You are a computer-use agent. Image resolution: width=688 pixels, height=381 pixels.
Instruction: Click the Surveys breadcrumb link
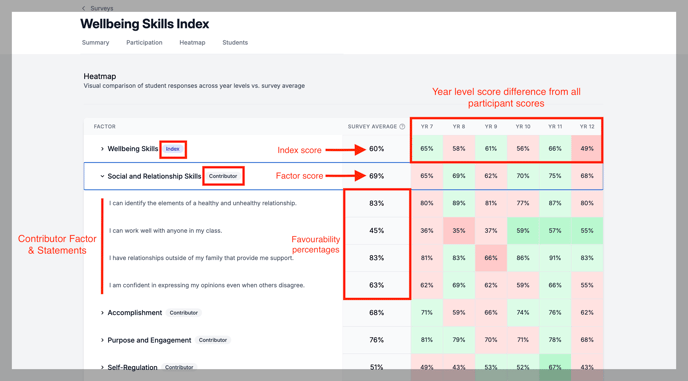(x=102, y=8)
